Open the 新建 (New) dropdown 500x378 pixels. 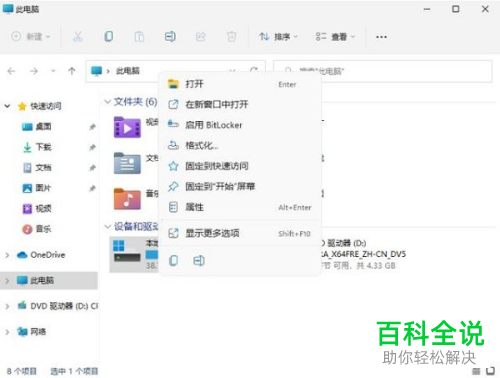31,36
